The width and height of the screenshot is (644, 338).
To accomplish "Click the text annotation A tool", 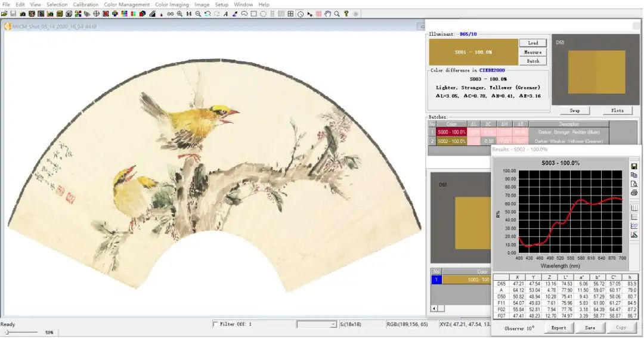I will (226, 14).
